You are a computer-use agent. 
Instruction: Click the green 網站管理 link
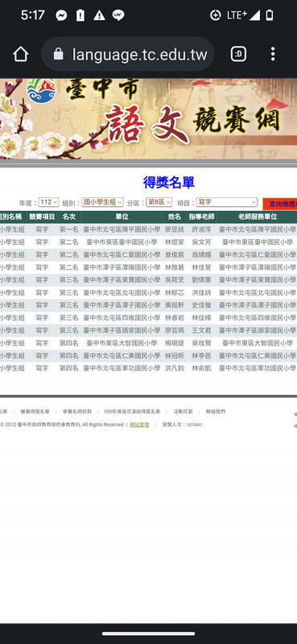point(139,425)
